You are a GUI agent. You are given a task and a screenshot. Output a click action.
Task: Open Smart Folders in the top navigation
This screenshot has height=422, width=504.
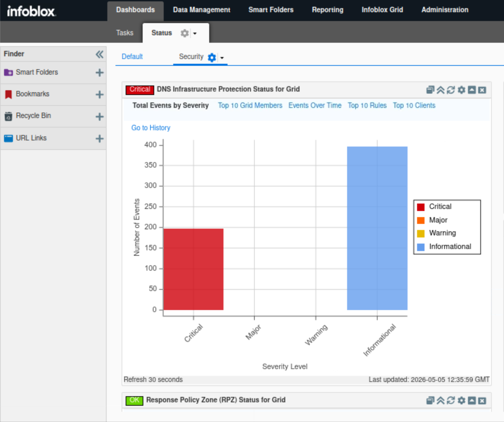(x=271, y=10)
